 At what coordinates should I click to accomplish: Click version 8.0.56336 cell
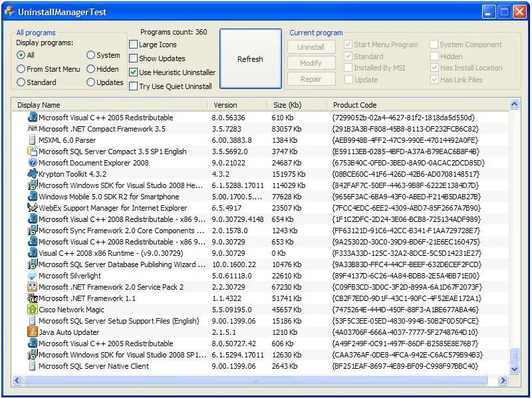[228, 118]
